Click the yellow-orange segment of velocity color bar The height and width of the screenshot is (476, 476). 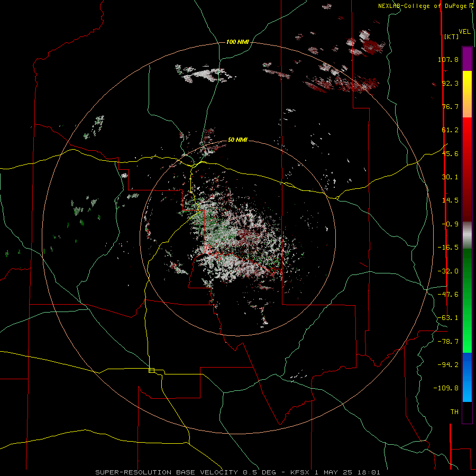467,94
